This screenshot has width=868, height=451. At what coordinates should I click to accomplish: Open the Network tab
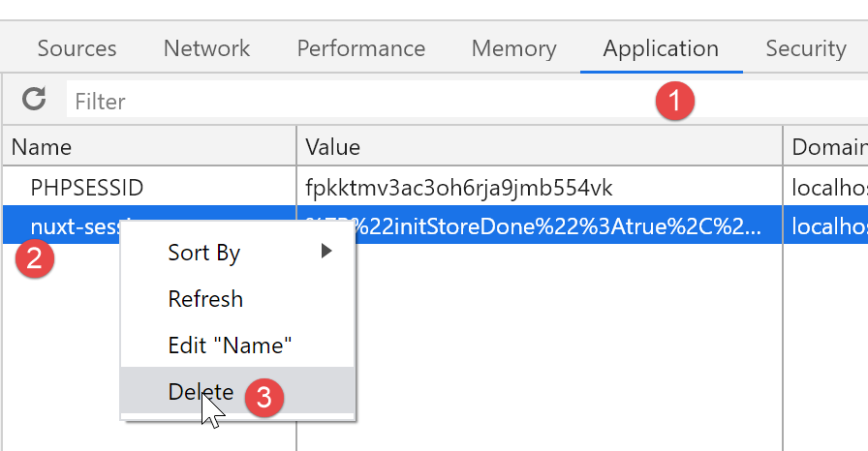pos(206,48)
